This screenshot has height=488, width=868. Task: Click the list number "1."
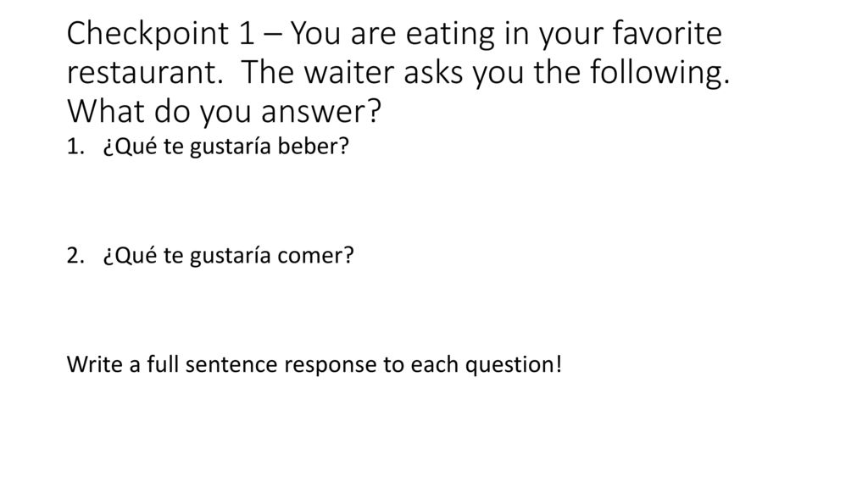(75, 146)
